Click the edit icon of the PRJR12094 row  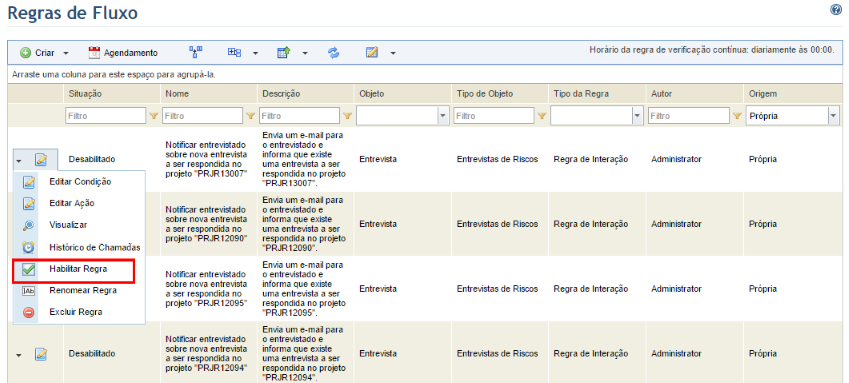(41, 354)
